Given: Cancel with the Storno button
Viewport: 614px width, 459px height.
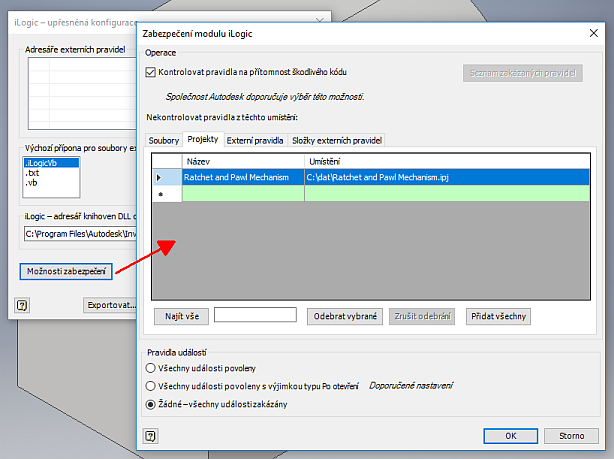Looking at the screenshot, I should coord(571,436).
